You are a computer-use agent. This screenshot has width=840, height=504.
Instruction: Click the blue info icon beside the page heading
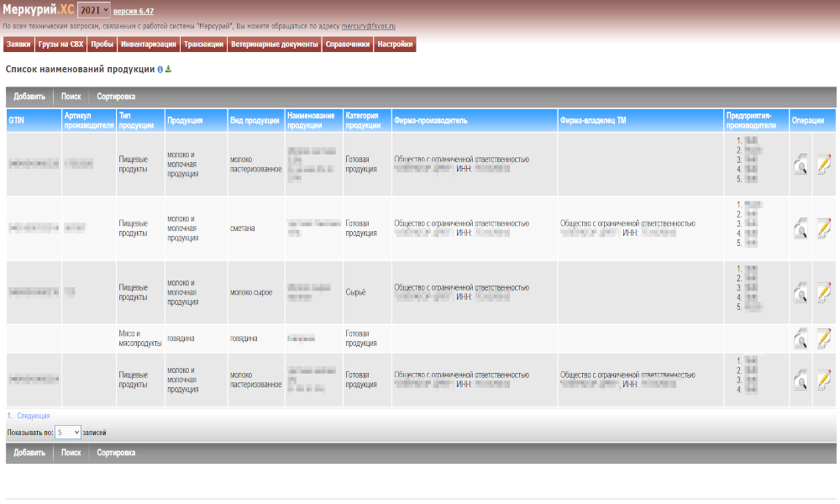[160, 70]
